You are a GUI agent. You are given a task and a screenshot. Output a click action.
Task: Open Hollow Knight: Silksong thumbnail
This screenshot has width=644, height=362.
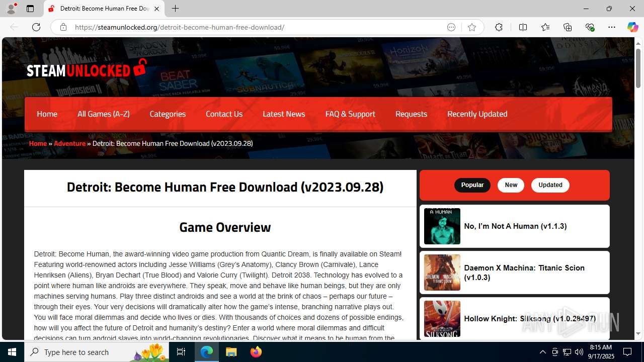point(442,319)
